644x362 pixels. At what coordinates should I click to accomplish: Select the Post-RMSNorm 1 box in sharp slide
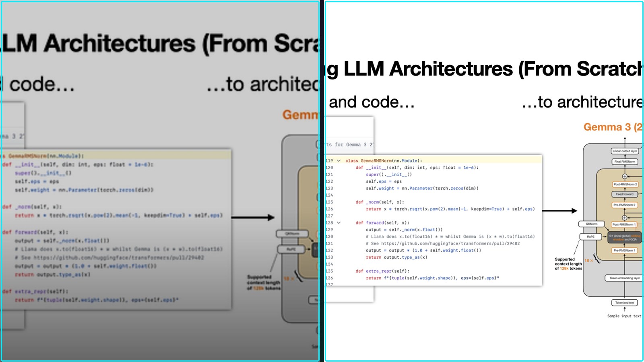point(625,224)
